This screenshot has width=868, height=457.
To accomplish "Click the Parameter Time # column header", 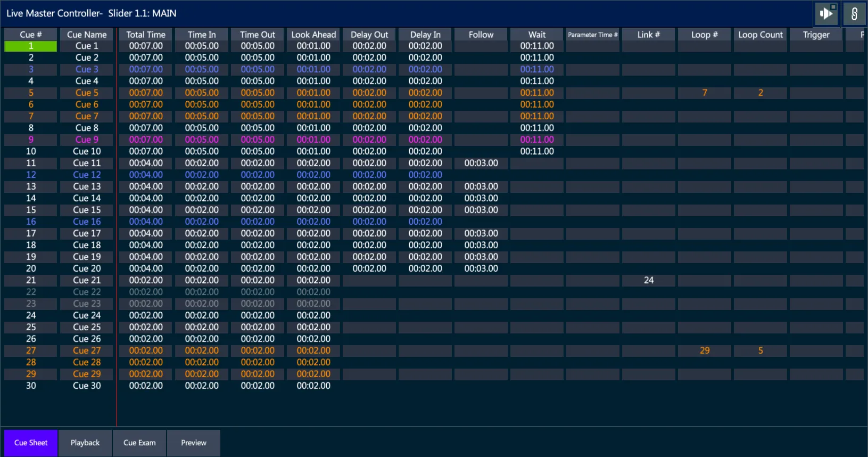I will pos(593,34).
